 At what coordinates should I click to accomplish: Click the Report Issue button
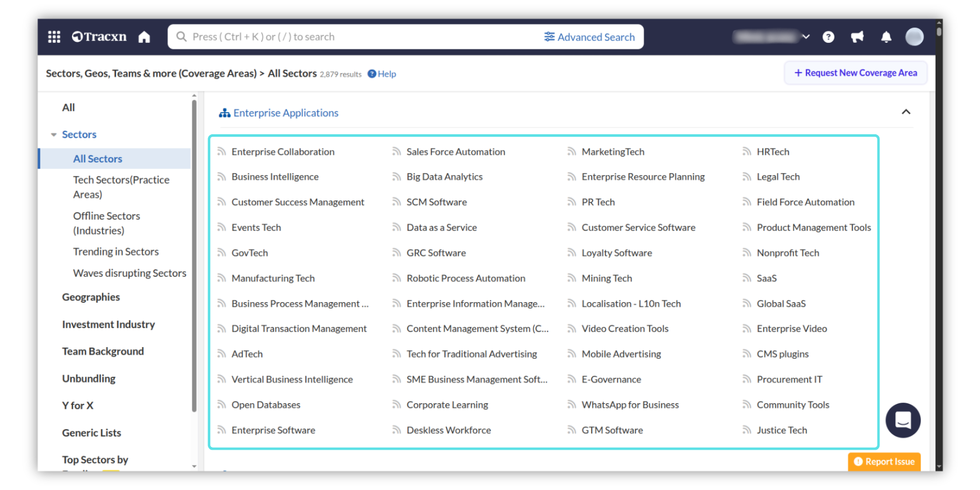885,461
